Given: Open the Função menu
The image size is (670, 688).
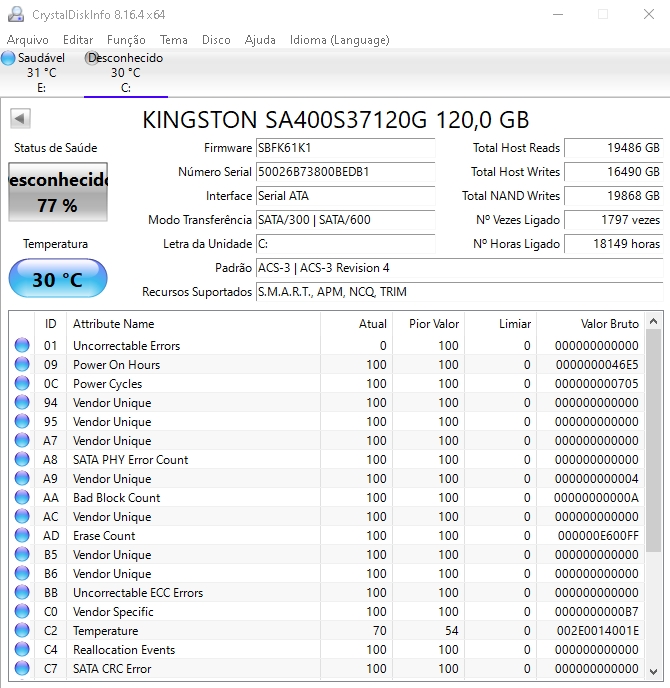Looking at the screenshot, I should pos(126,40).
